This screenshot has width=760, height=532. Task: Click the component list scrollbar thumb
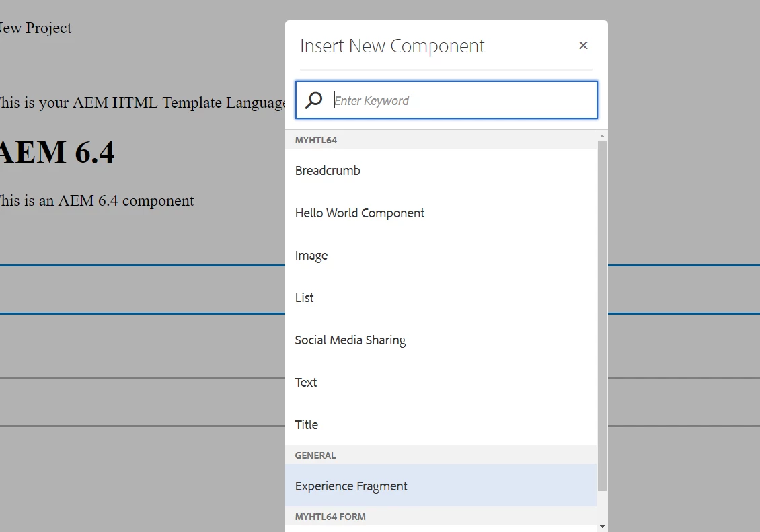[602, 316]
